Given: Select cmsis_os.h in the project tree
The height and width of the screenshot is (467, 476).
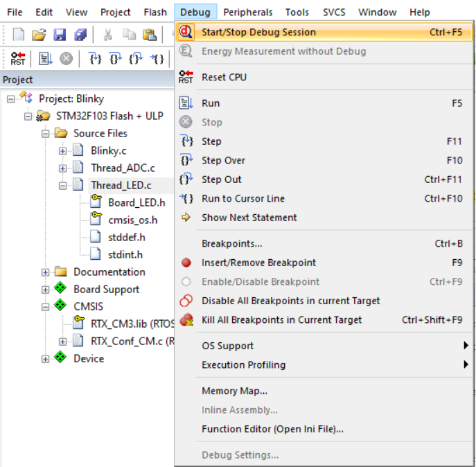Looking at the screenshot, I should coord(132,220).
